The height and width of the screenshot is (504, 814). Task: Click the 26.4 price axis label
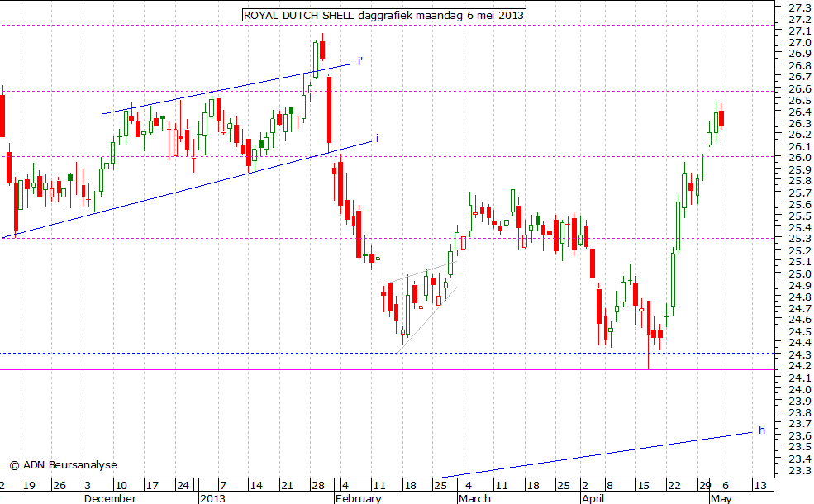point(799,112)
